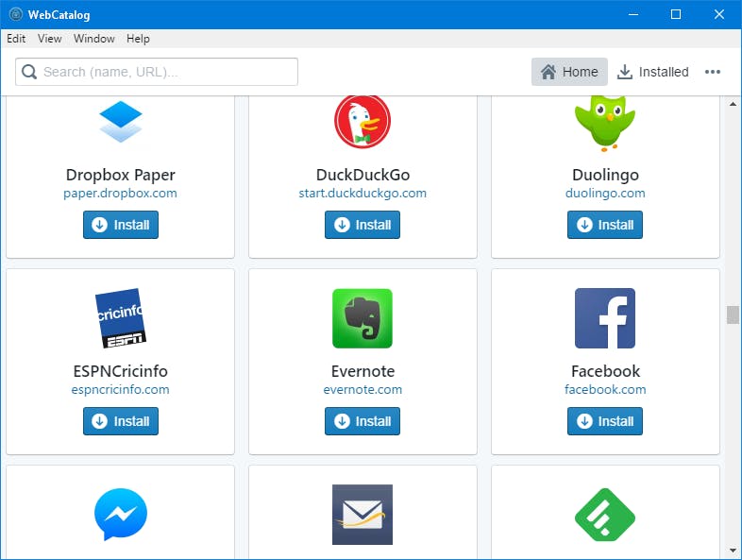The image size is (742, 560).
Task: Click the vertical scrollbar thumb
Action: (x=733, y=315)
